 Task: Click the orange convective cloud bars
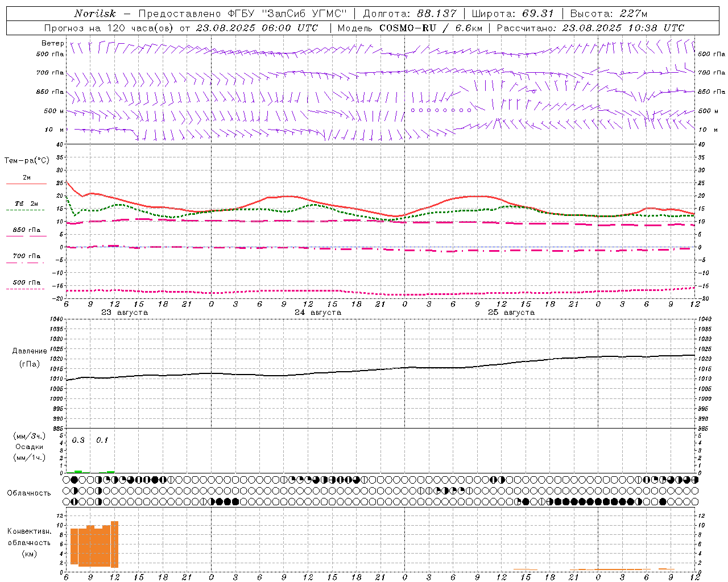[94, 544]
